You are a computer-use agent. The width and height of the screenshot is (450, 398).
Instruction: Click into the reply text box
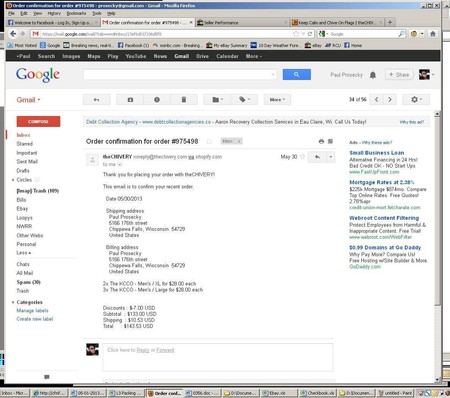218,357
